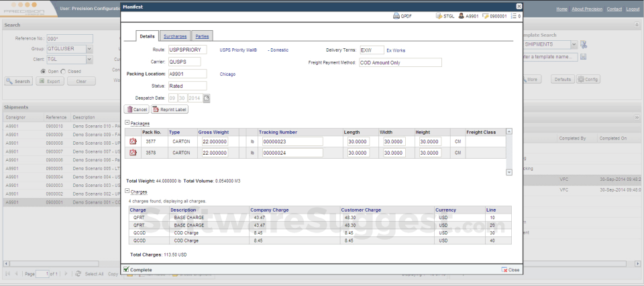The width and height of the screenshot is (644, 286).
Task: Click the QPDF printer icon
Action: (x=396, y=15)
